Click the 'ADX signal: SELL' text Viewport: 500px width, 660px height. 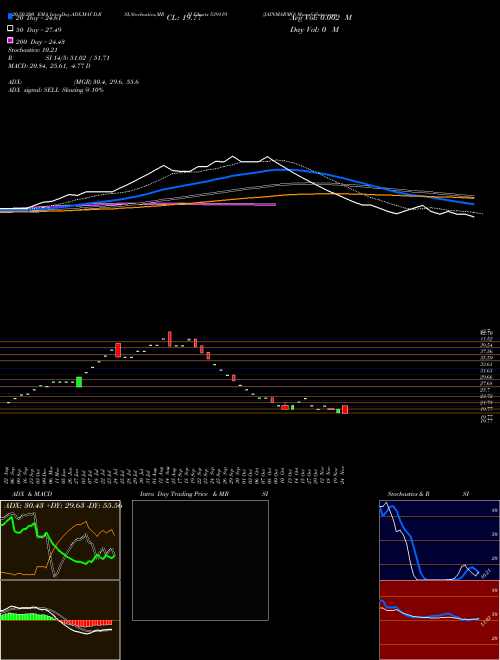[34, 90]
